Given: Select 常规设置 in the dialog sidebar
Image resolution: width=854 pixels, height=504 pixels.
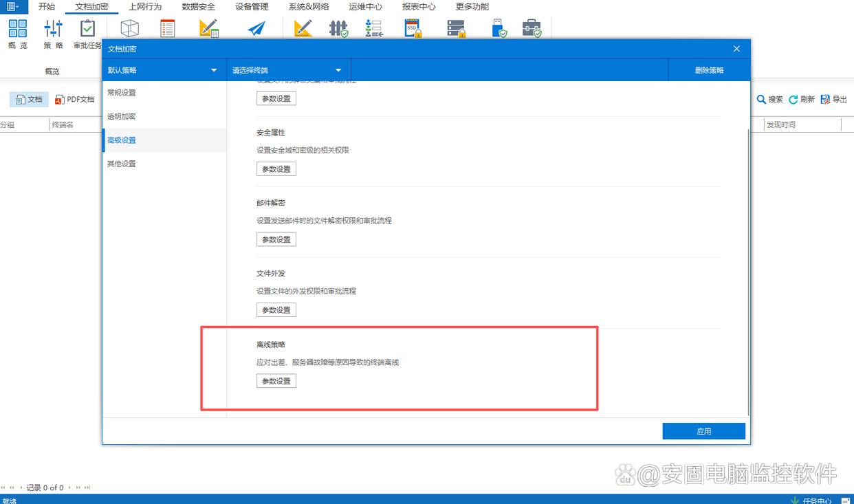Looking at the screenshot, I should tap(164, 93).
